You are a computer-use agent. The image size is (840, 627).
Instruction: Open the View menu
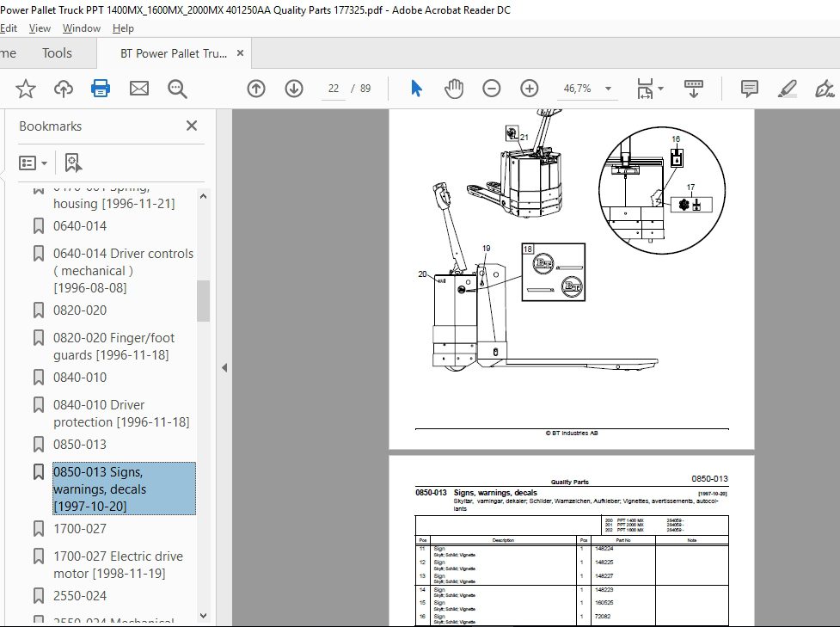point(40,28)
